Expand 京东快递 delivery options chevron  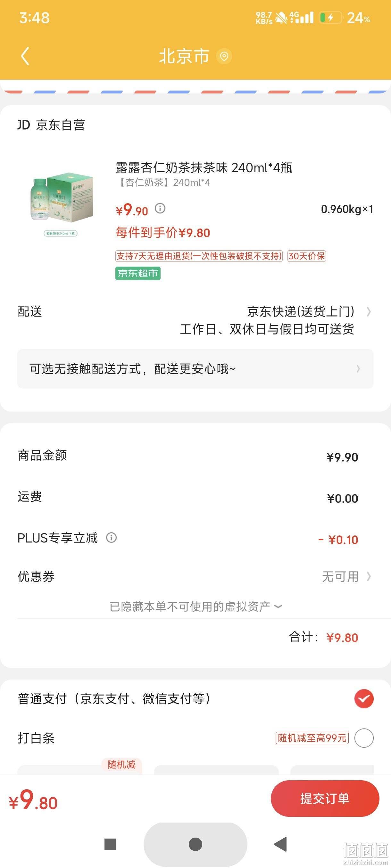pyautogui.click(x=369, y=311)
